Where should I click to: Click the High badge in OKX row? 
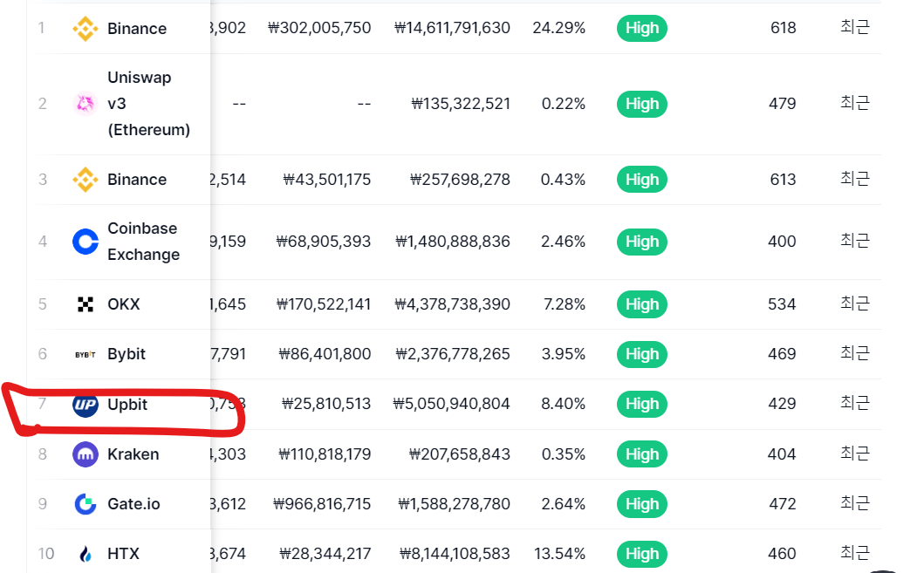tap(641, 304)
